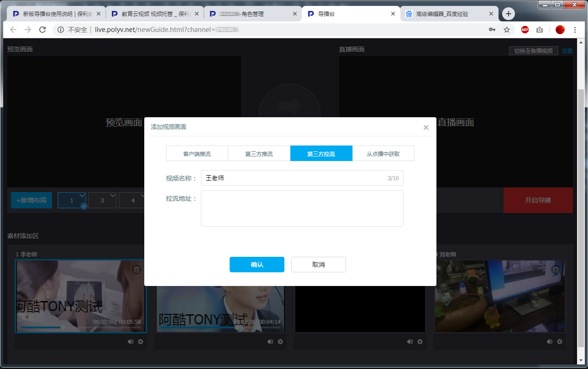
Task: Select layout 4 box
Action: point(133,200)
